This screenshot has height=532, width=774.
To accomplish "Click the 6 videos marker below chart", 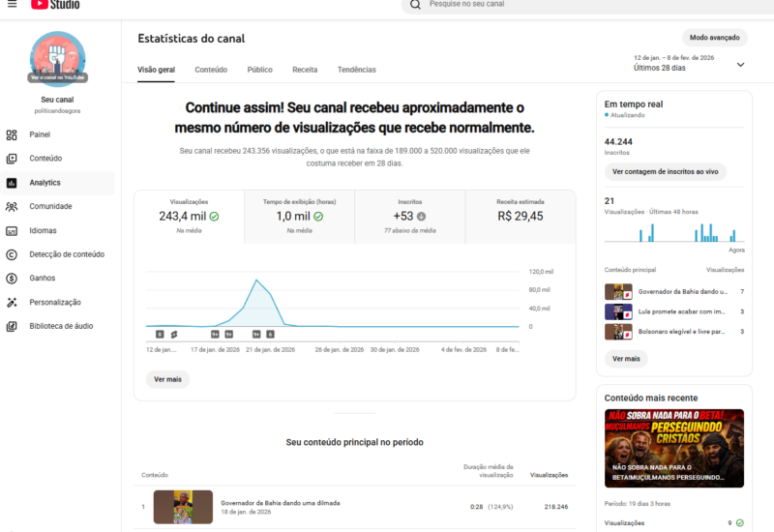I will [270, 334].
